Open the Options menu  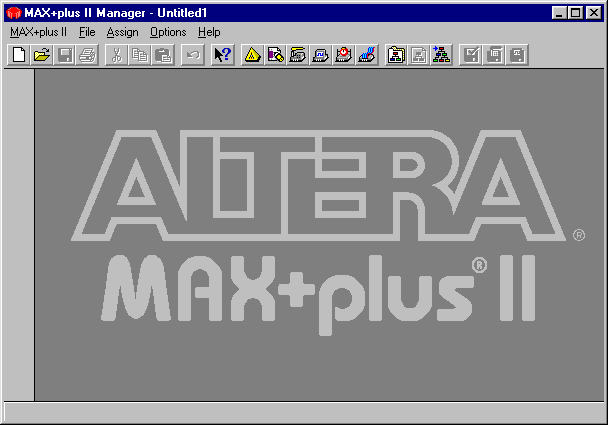click(168, 32)
